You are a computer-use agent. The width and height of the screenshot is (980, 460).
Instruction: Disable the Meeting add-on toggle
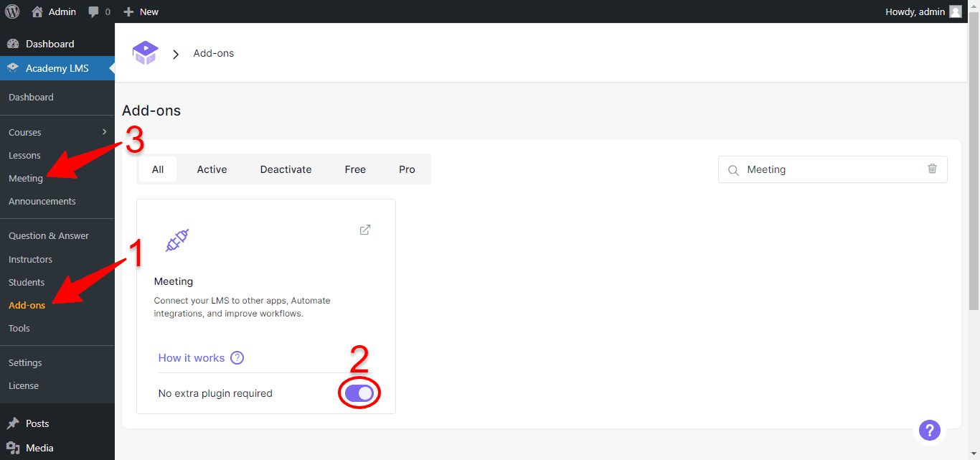(359, 393)
